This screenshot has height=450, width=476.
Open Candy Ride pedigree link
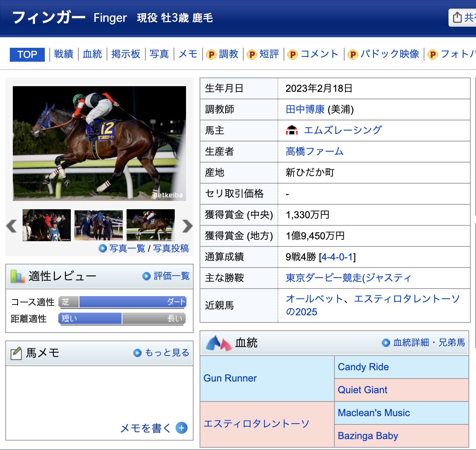point(363,367)
